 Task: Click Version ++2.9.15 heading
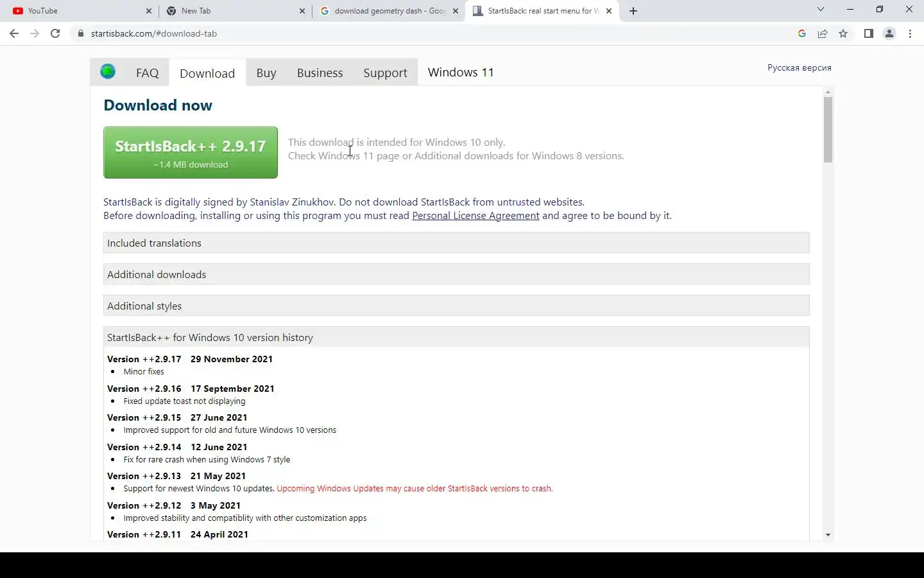(x=144, y=417)
